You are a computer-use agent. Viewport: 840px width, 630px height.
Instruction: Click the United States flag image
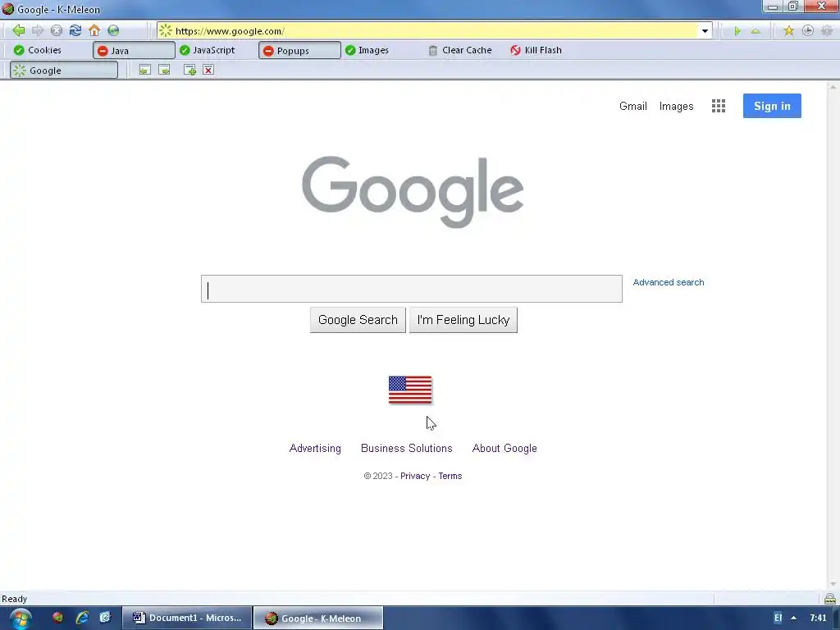click(410, 390)
